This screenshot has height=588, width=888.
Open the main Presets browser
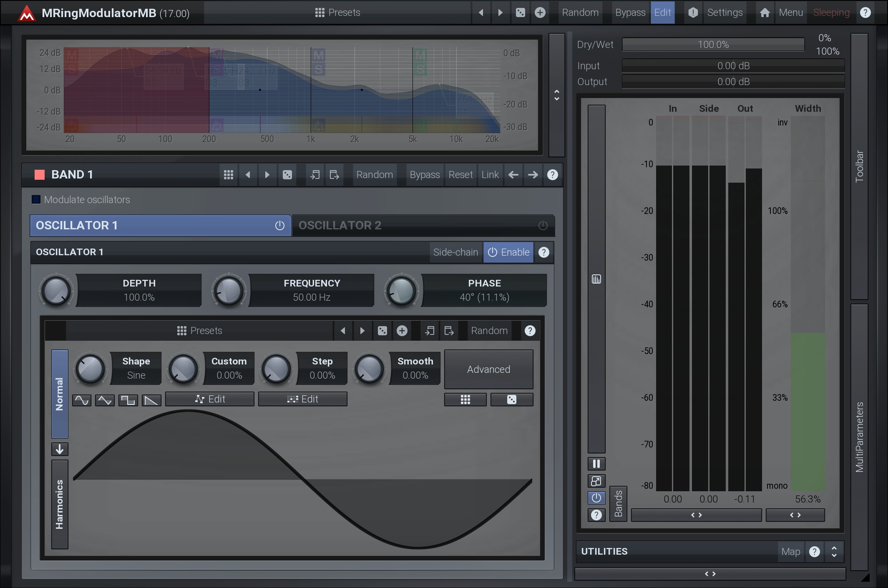coord(337,13)
